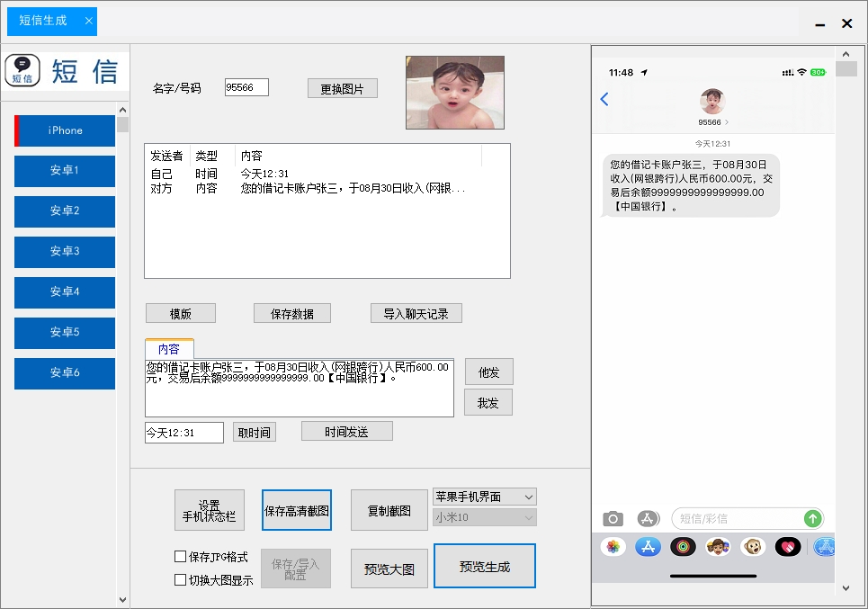Click the heart icon in the phone dock

click(788, 547)
